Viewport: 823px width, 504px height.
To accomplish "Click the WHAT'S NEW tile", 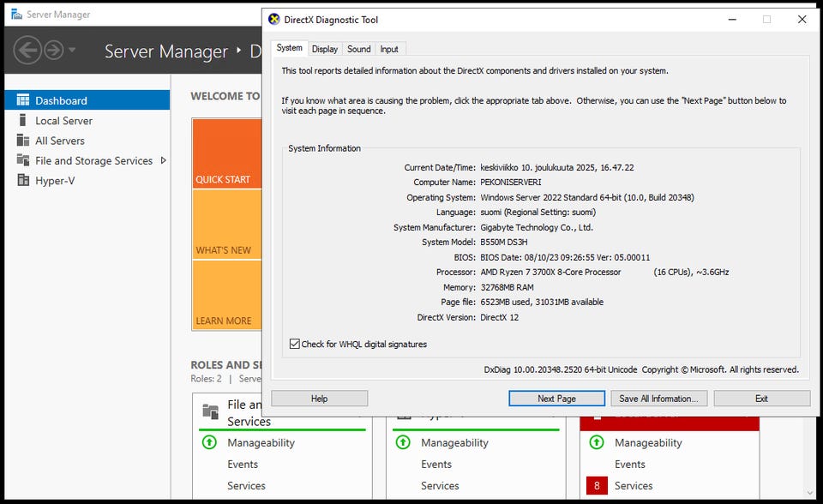I will (226, 225).
